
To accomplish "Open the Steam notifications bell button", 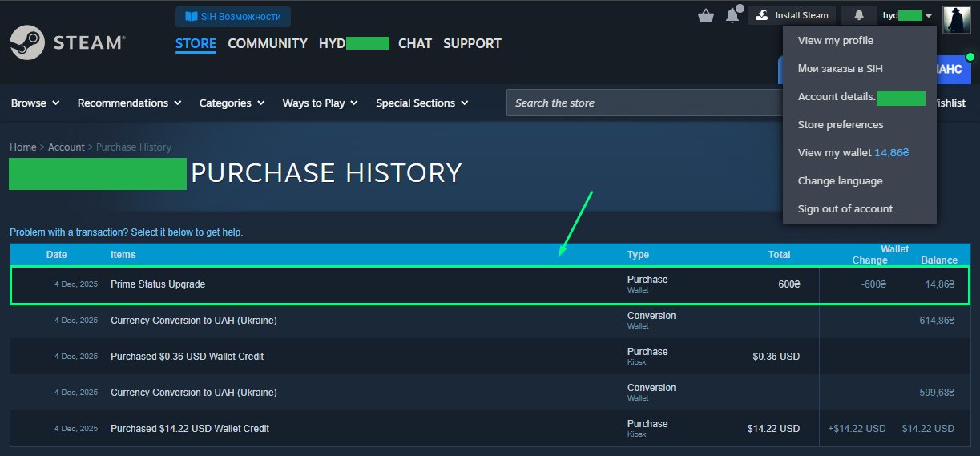I will 860,15.
